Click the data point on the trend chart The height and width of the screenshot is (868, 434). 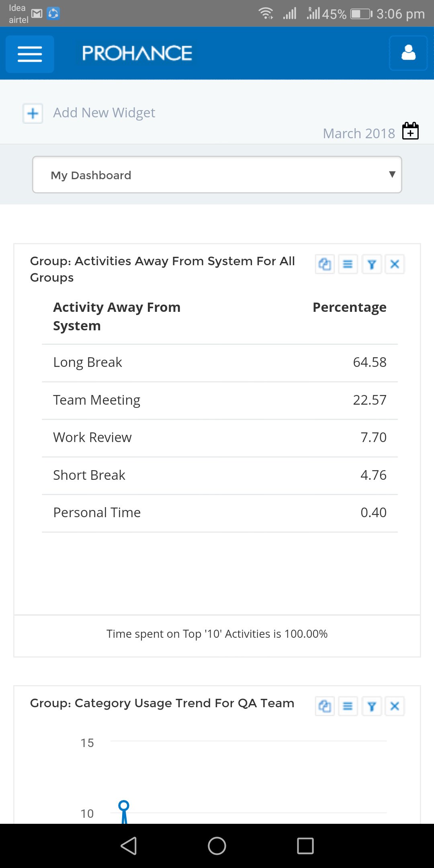click(x=124, y=806)
